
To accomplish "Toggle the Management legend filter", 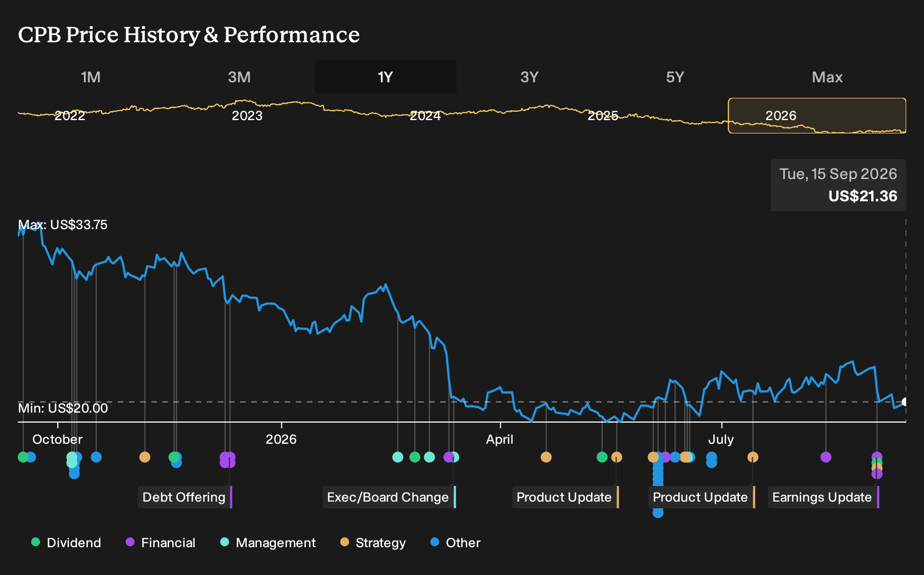I will tap(268, 543).
